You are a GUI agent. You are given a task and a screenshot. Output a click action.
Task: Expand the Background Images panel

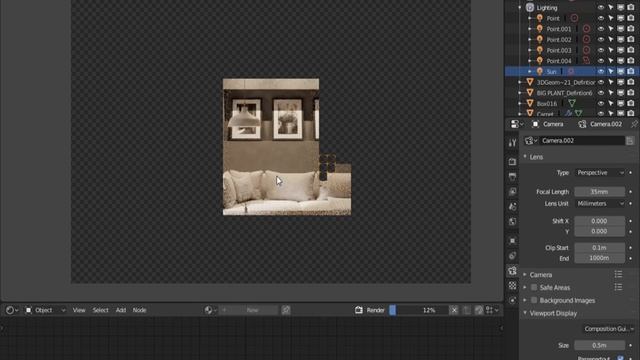pyautogui.click(x=525, y=300)
